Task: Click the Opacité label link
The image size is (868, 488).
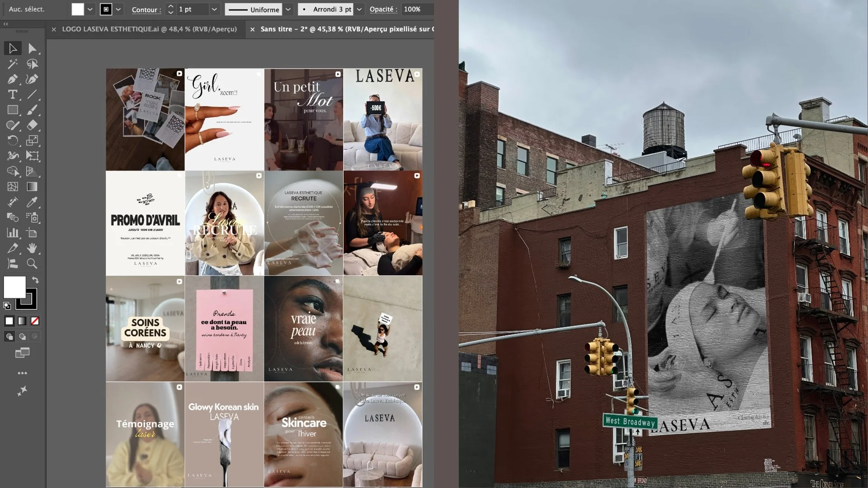Action: point(382,9)
